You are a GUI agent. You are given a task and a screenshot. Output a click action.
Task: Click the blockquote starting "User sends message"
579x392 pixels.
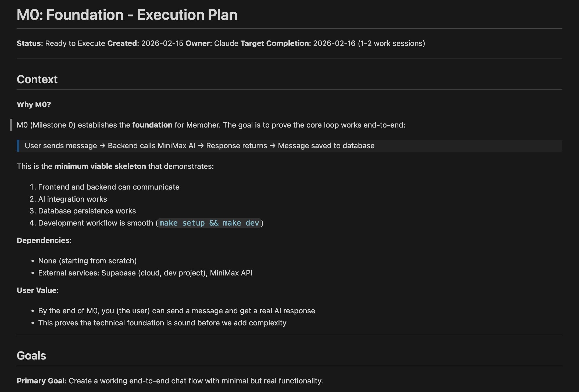coord(199,146)
